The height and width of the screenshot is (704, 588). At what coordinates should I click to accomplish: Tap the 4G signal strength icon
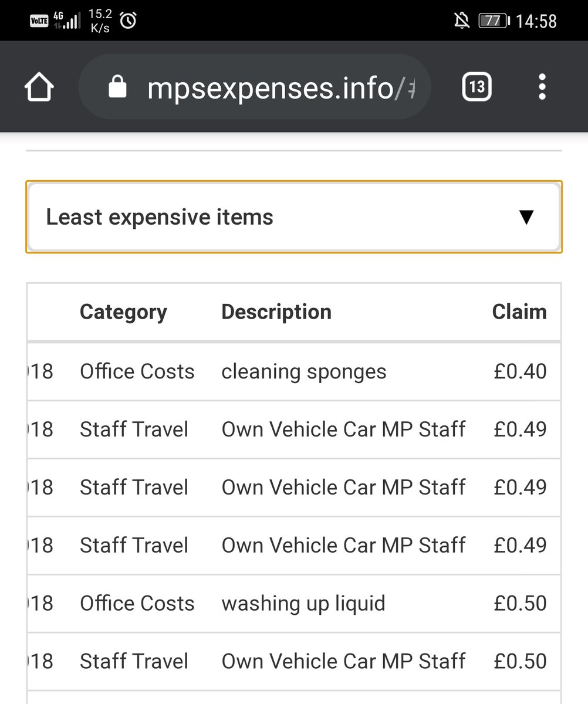(66, 21)
